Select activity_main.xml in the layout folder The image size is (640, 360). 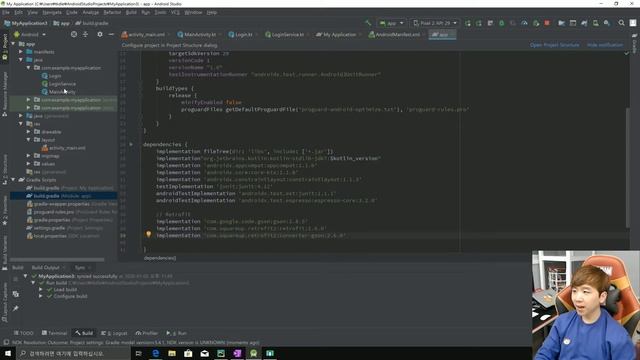63,148
